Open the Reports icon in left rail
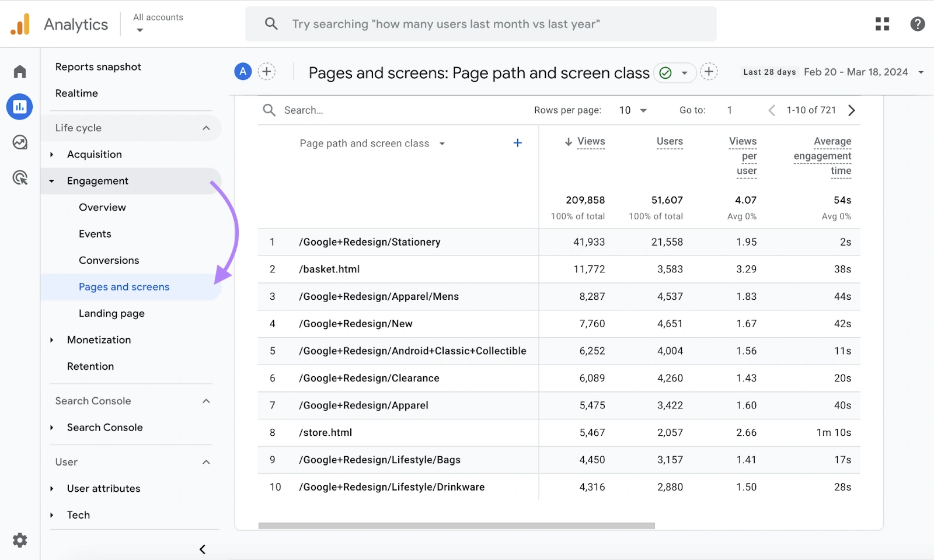This screenshot has height=560, width=934. point(20,107)
